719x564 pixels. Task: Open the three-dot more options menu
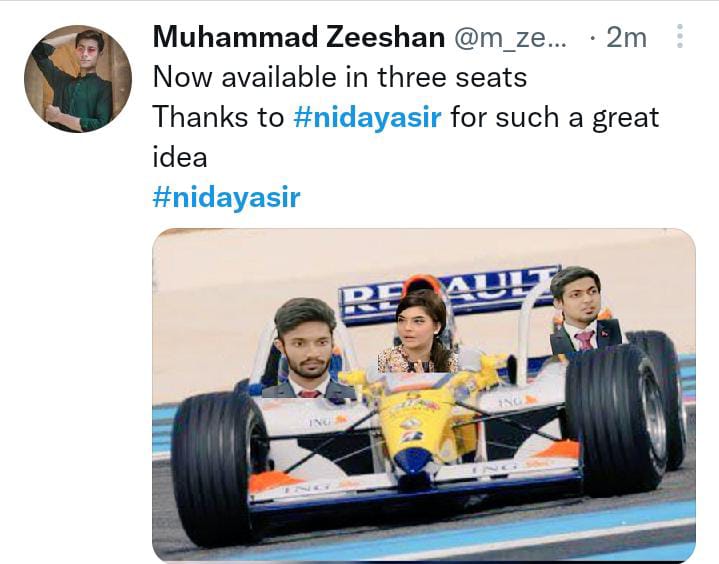point(680,37)
